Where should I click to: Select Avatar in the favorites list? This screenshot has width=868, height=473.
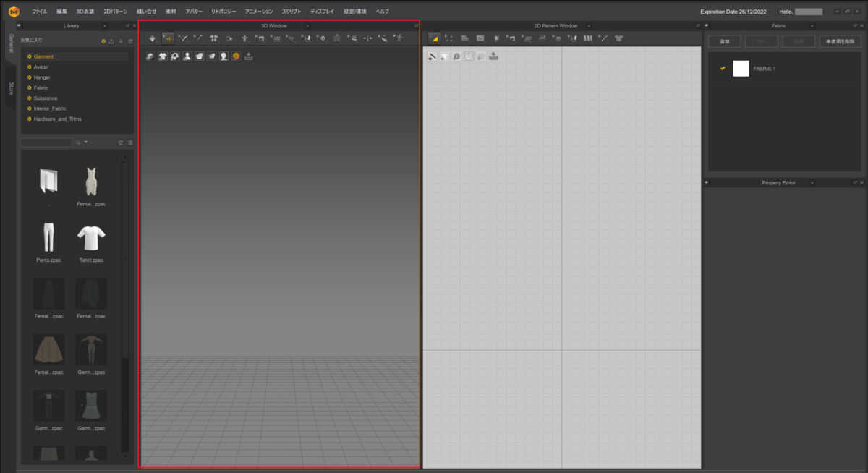(x=41, y=67)
